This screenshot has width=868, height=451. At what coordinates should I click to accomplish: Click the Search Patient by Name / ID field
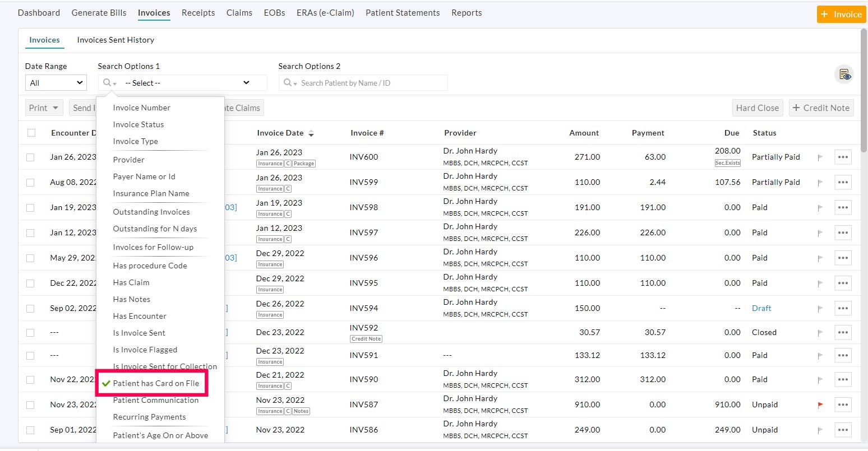370,83
